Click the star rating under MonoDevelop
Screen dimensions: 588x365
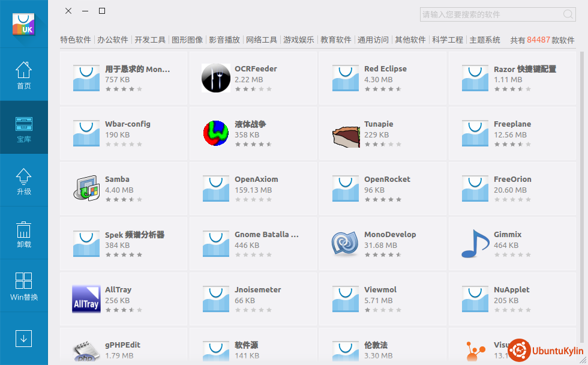[383, 255]
